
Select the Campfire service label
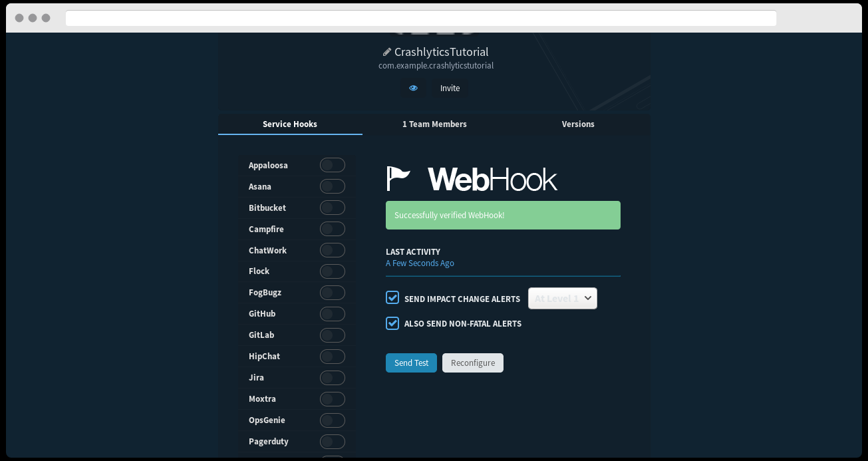click(266, 229)
